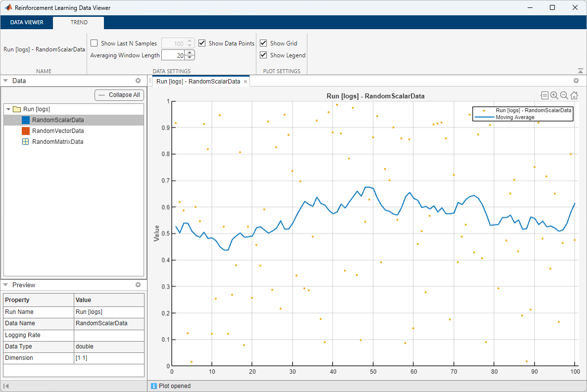The height and width of the screenshot is (392, 587).
Task: Click the RandomMatrixData grid icon
Action: [26, 142]
